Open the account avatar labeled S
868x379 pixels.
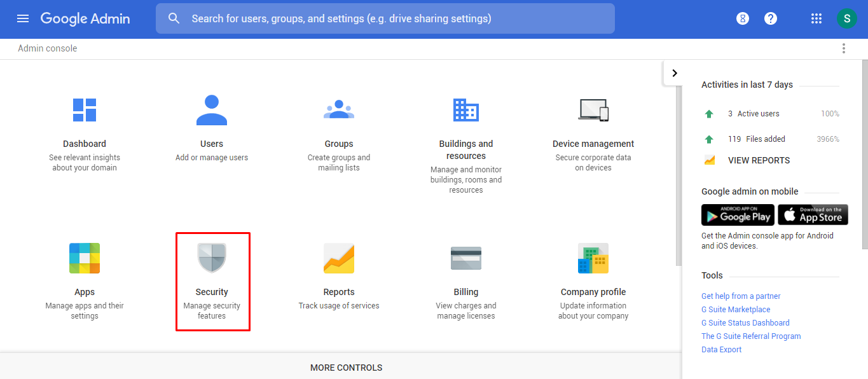846,18
